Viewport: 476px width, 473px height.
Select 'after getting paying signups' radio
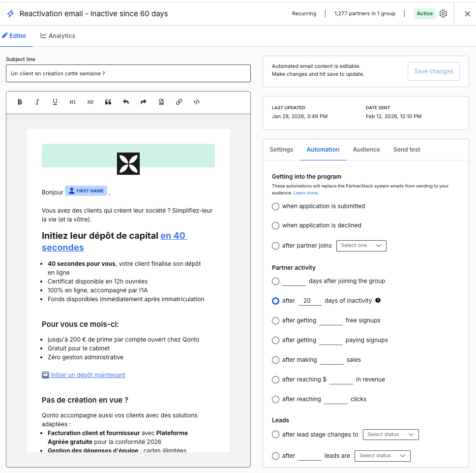(x=276, y=340)
